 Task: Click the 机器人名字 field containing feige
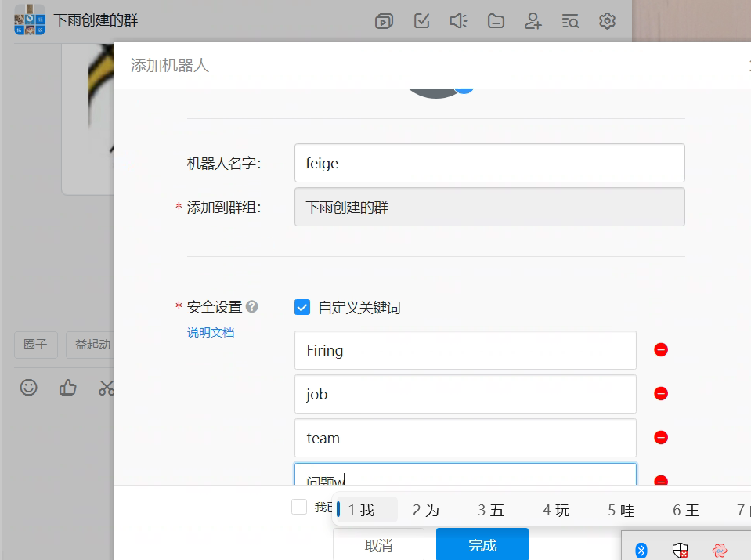pos(489,163)
